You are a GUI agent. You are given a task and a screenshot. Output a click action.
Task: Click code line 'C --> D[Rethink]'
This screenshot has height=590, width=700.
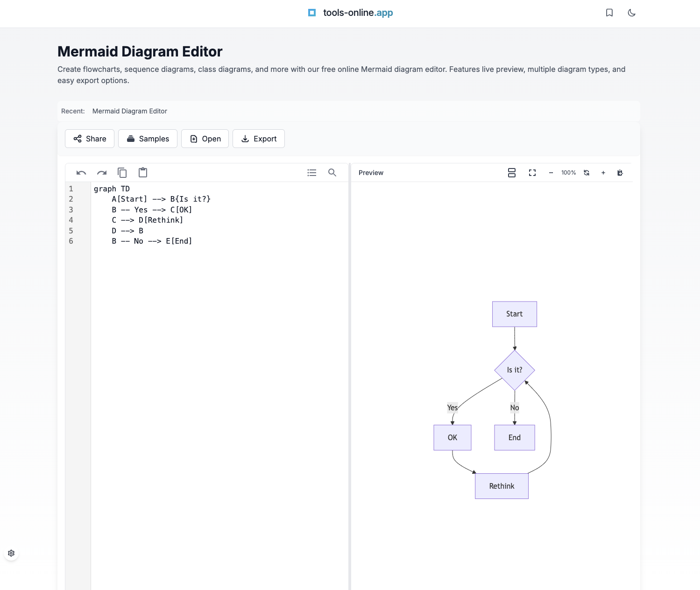(148, 220)
